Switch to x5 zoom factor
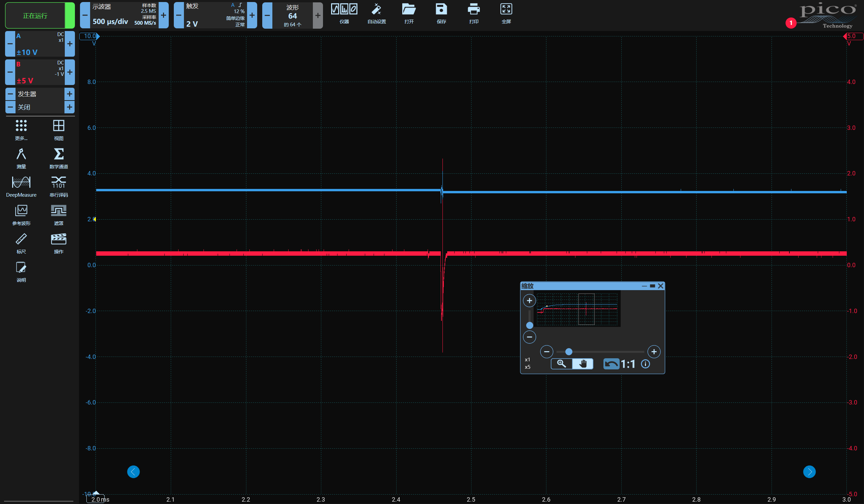864x504 pixels. 528,367
